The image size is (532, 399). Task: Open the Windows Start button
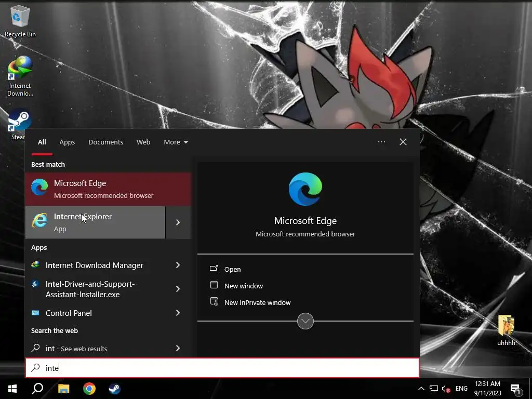[x=12, y=389]
